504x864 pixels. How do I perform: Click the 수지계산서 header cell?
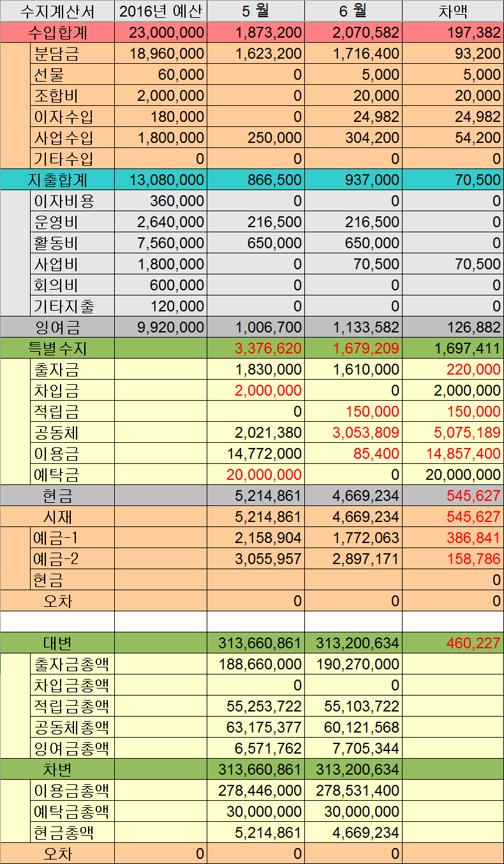click(57, 11)
